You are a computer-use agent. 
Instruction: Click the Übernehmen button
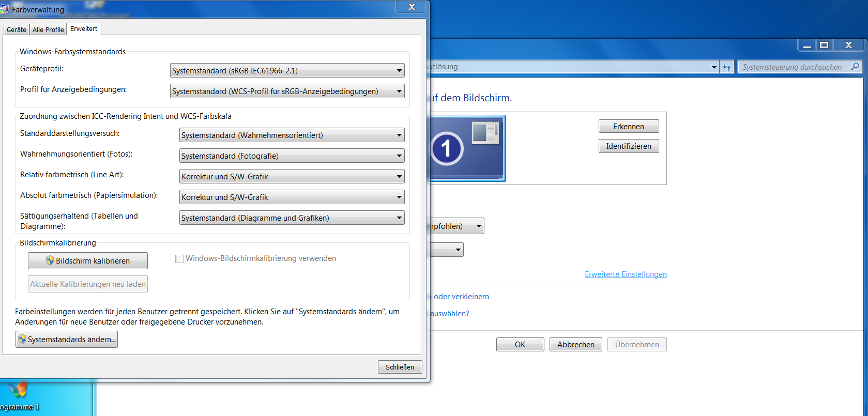[x=637, y=344]
